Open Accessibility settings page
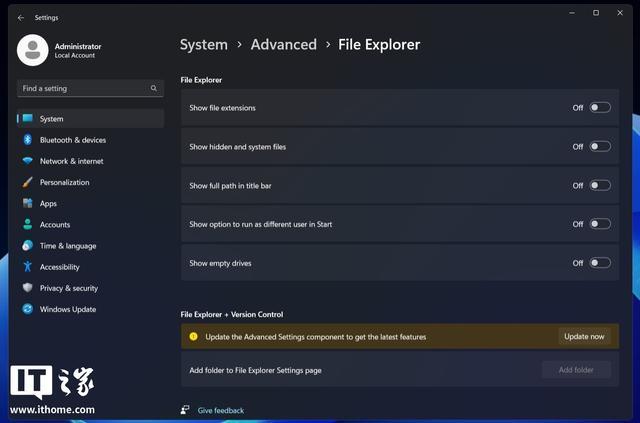 coord(59,267)
